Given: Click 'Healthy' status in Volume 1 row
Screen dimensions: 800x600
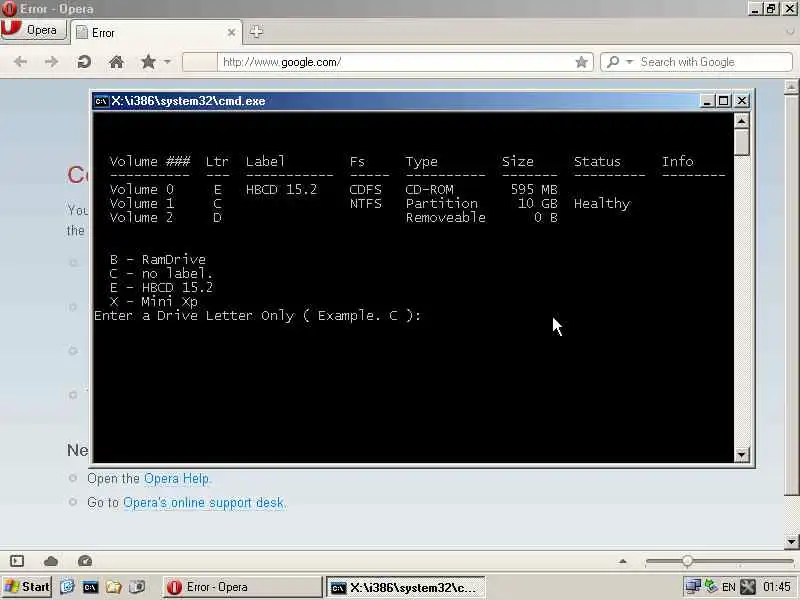Looking at the screenshot, I should click(602, 204).
